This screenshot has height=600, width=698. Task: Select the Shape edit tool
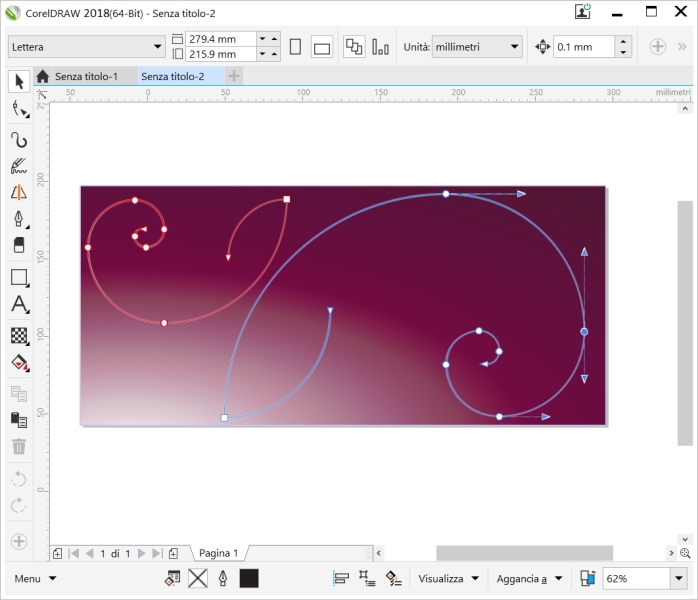18,109
